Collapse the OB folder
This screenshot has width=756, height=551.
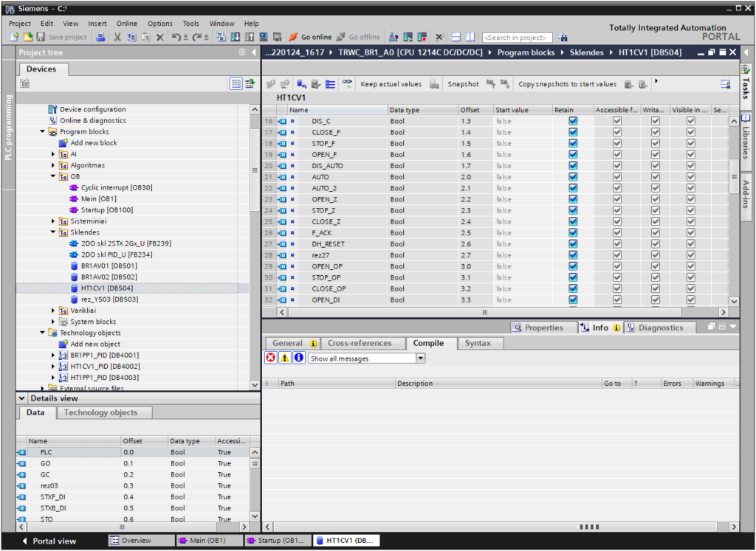(53, 176)
